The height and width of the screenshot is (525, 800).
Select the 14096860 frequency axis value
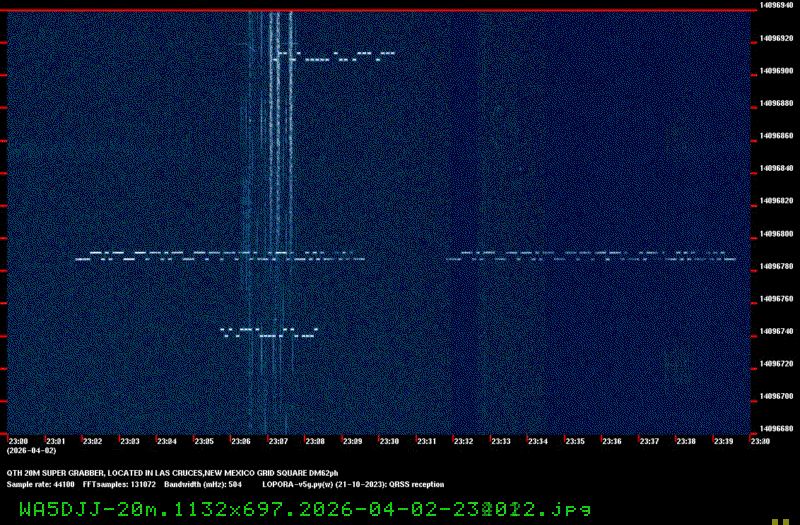coord(776,136)
